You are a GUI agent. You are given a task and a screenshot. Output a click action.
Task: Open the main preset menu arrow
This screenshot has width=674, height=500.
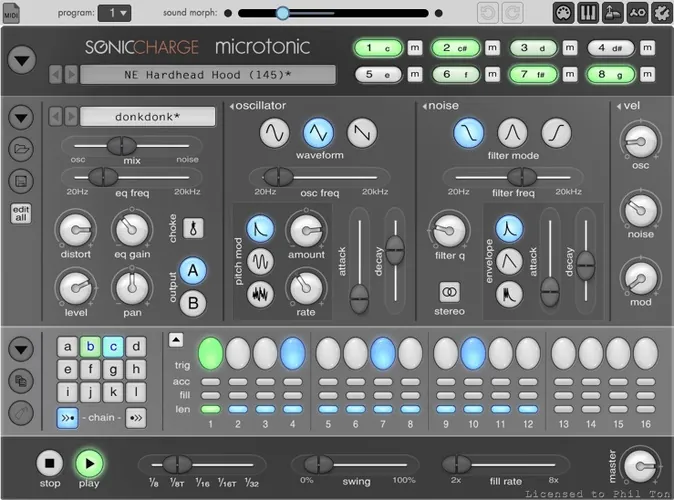point(22,60)
